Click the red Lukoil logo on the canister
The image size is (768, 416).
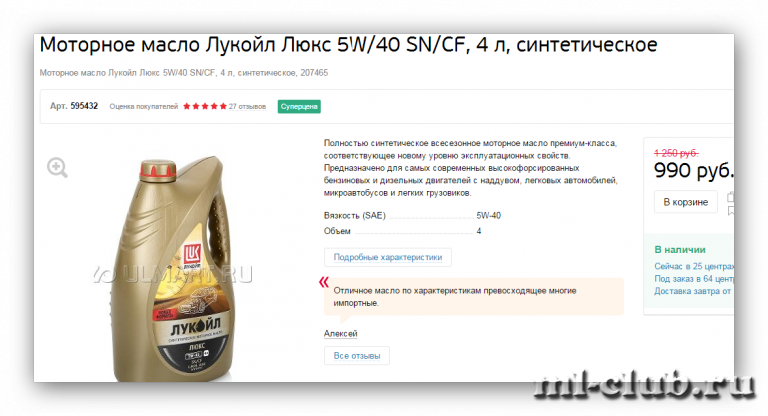pos(192,255)
